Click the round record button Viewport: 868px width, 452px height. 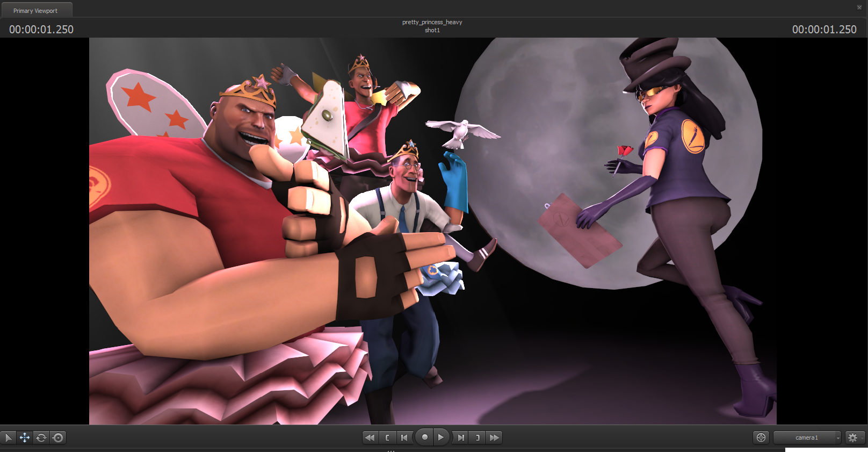pos(424,437)
